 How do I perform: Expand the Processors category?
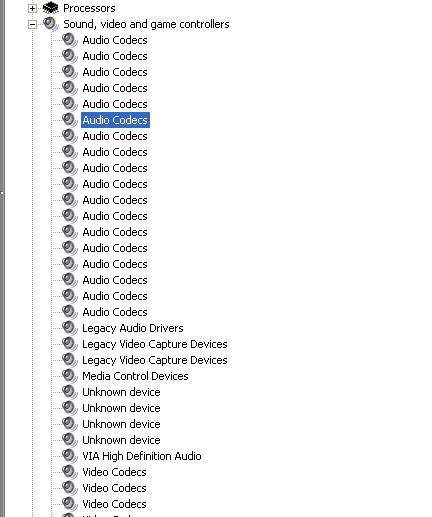pos(32,8)
